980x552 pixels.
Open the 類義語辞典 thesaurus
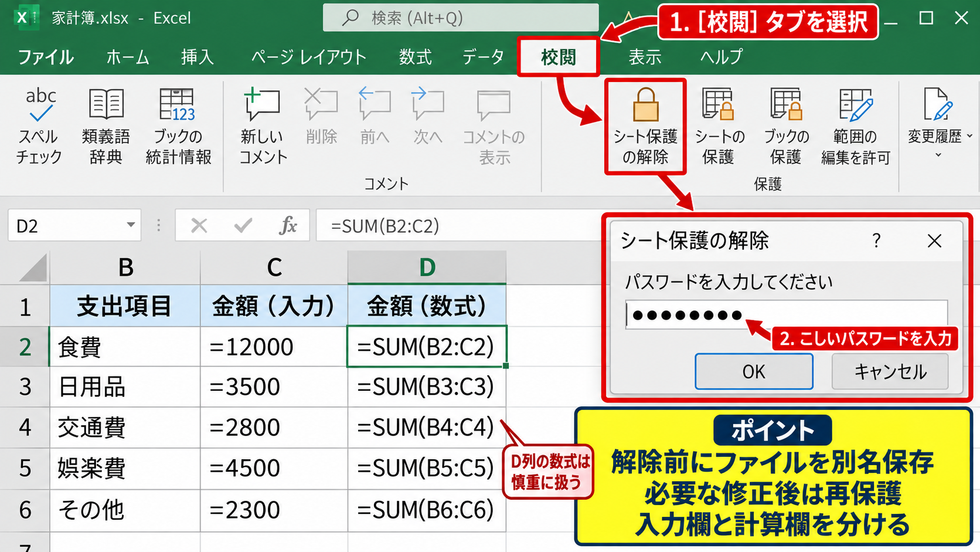tap(106, 126)
